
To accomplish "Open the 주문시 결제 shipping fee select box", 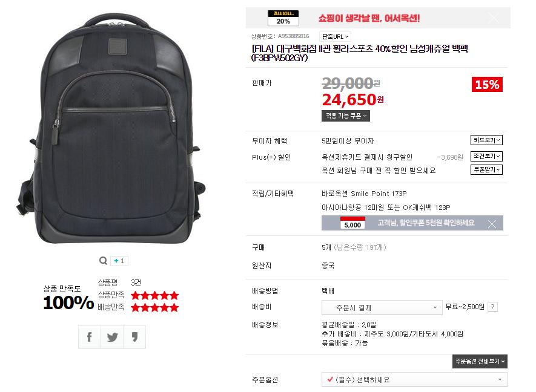I will point(382,308).
